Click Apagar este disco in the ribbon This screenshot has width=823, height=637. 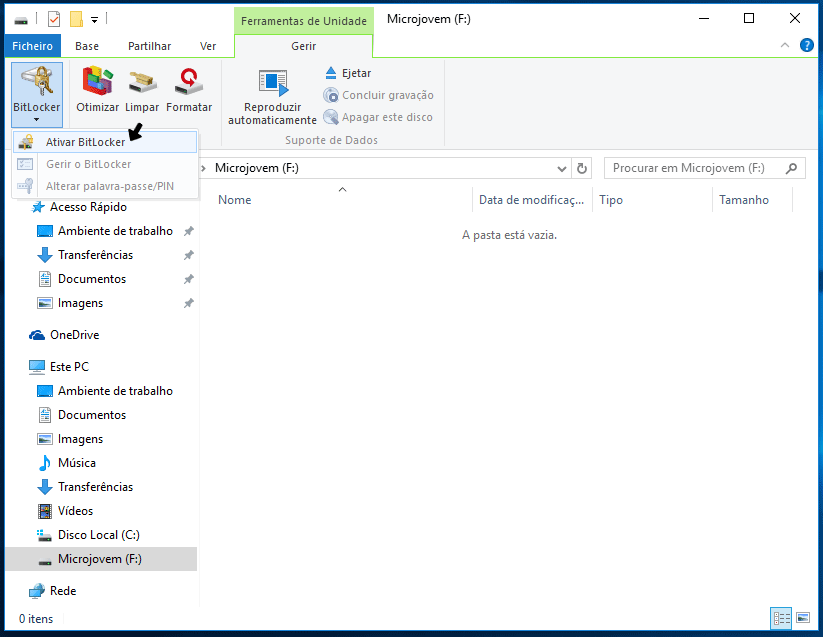pyautogui.click(x=378, y=117)
